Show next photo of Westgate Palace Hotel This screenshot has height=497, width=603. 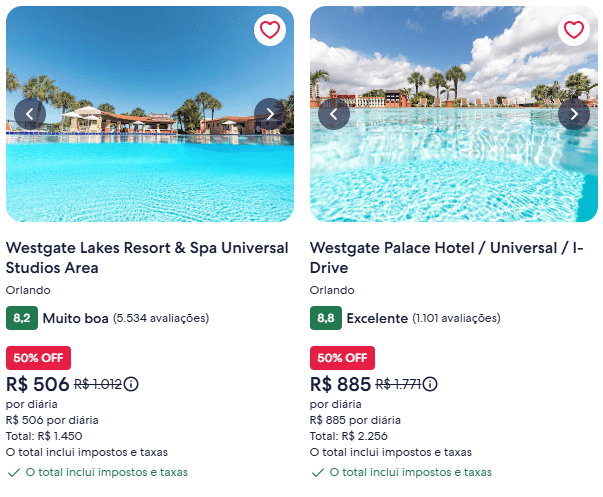573,114
